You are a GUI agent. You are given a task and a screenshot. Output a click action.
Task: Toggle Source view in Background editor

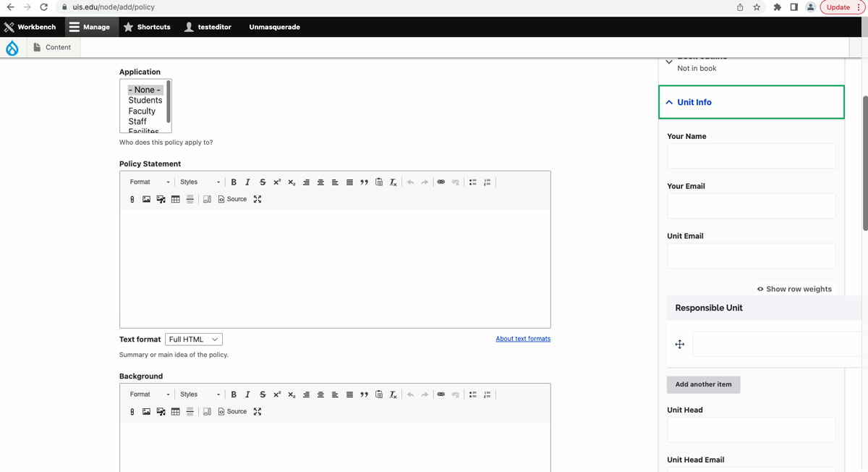tap(232, 411)
